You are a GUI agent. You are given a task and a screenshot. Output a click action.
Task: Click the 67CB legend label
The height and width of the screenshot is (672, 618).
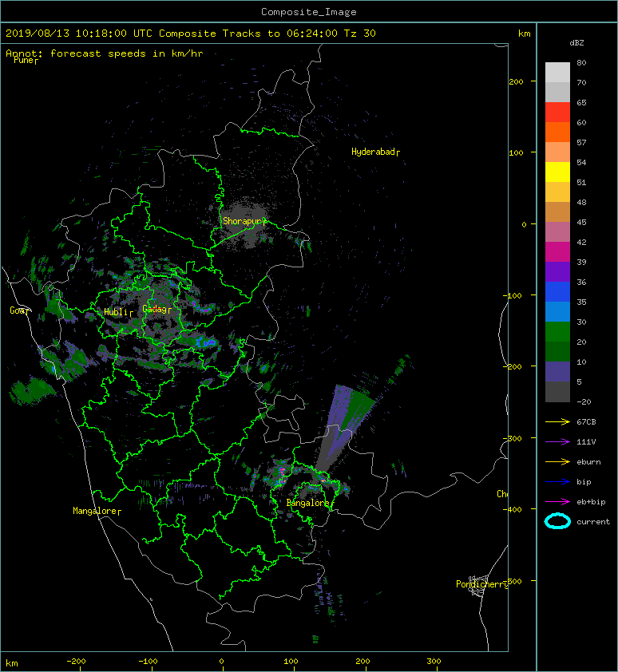pos(586,421)
